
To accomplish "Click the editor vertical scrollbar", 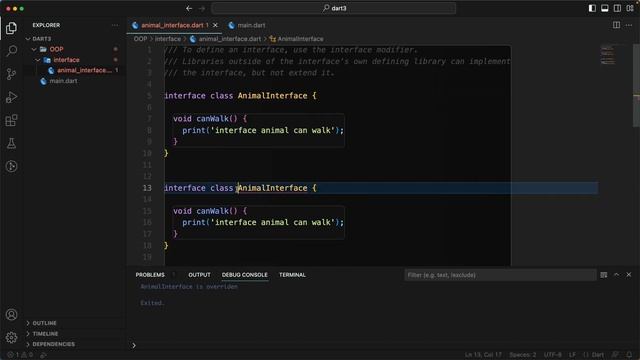I will (636, 86).
